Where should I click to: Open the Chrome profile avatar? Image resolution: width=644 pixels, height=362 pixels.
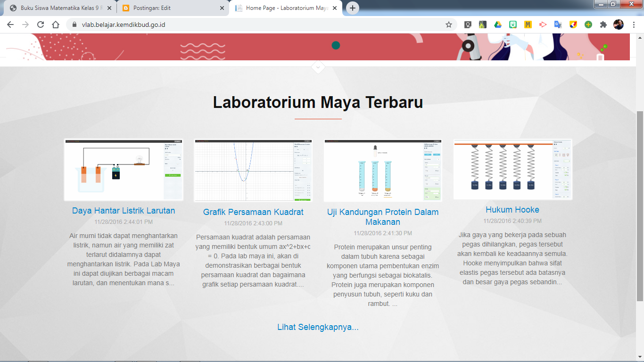[618, 24]
